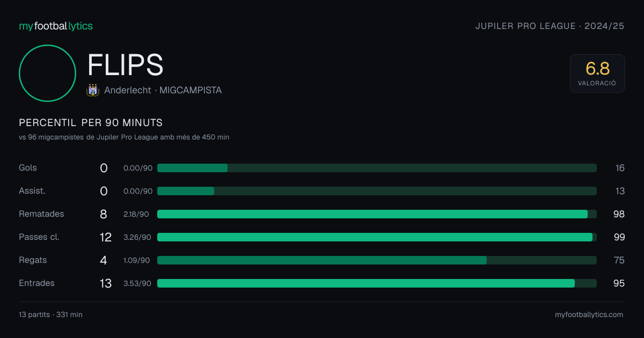Click the Gols percentile bar
This screenshot has height=338, width=644.
pos(377,168)
